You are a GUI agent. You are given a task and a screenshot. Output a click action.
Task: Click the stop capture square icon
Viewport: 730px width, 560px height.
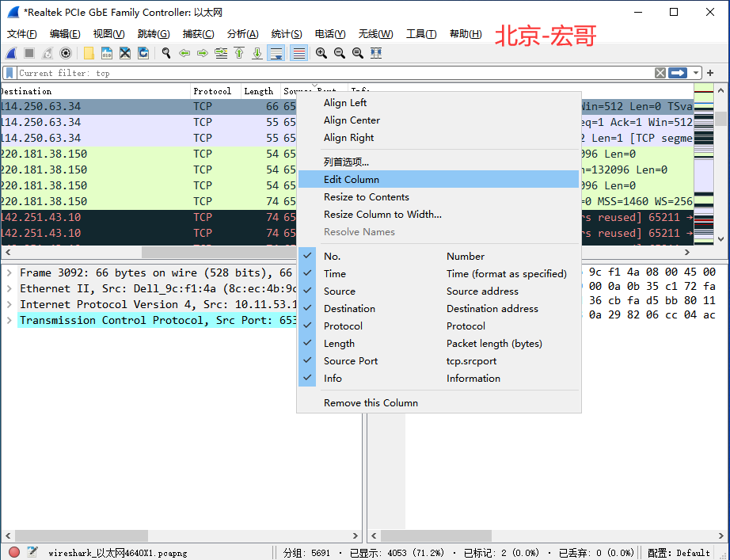point(29,53)
